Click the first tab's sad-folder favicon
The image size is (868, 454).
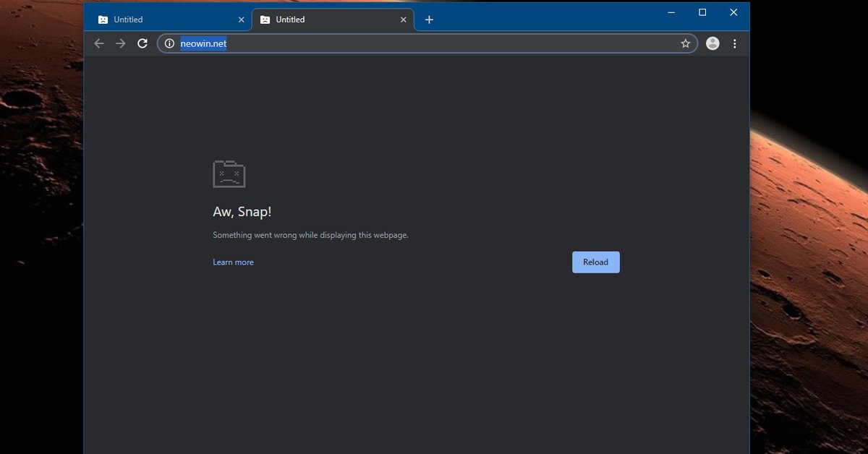(103, 20)
